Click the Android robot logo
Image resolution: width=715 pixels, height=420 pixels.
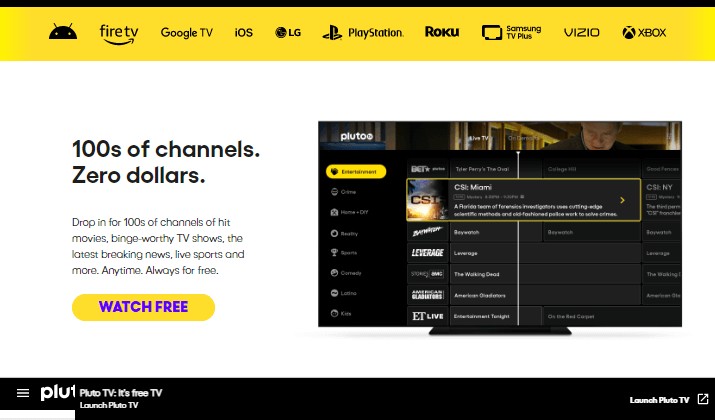pyautogui.click(x=63, y=32)
